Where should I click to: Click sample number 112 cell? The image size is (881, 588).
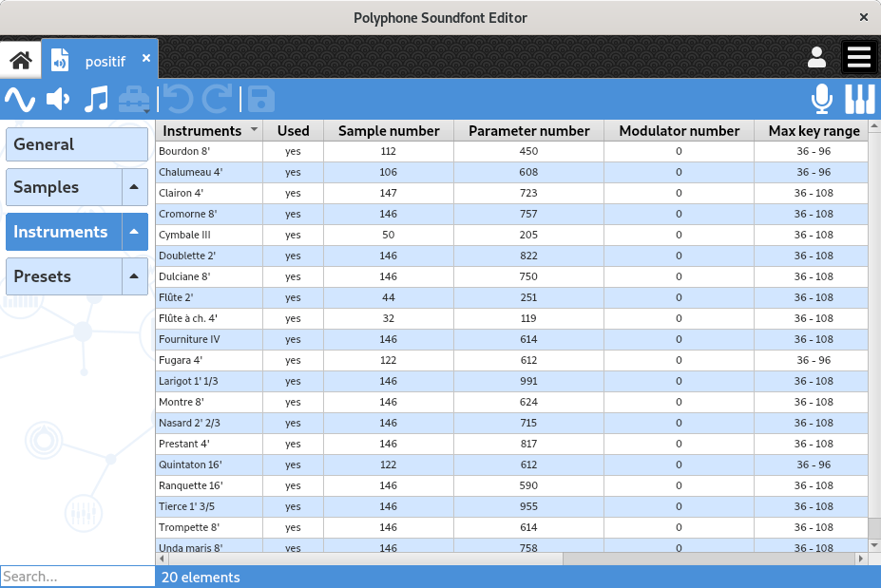[x=389, y=151]
